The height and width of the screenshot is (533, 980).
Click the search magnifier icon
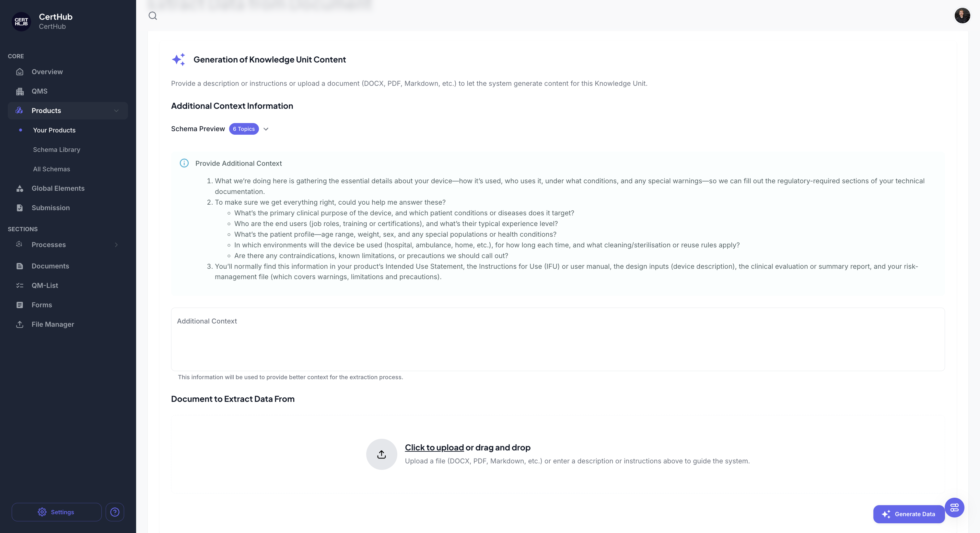point(153,16)
